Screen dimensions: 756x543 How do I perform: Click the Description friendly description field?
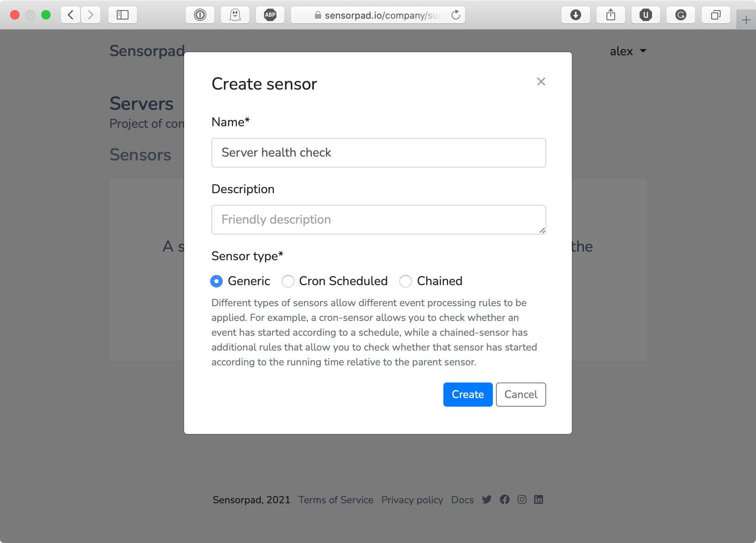coord(379,219)
